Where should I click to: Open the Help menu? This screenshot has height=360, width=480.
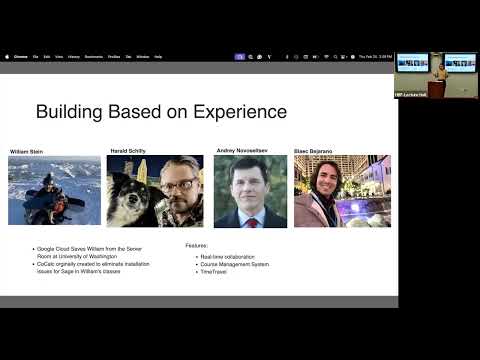[158, 57]
